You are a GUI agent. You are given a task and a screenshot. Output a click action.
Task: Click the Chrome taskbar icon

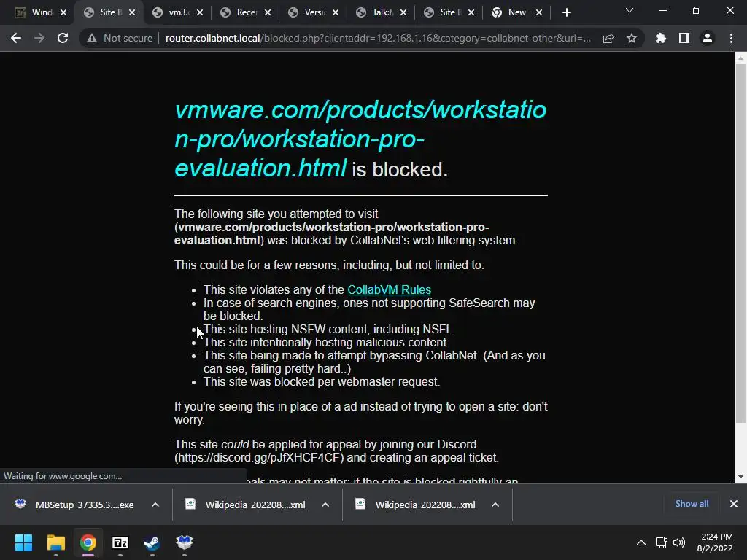tap(88, 542)
